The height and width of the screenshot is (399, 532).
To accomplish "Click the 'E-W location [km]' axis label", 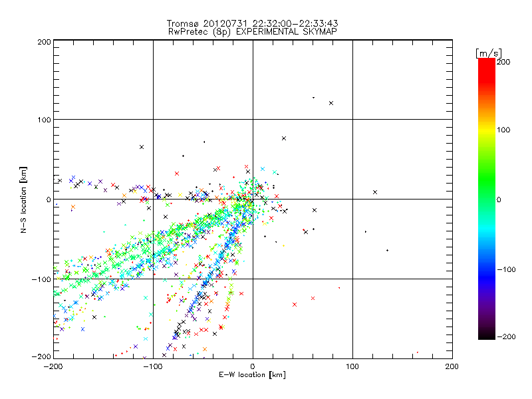I will tap(252, 374).
